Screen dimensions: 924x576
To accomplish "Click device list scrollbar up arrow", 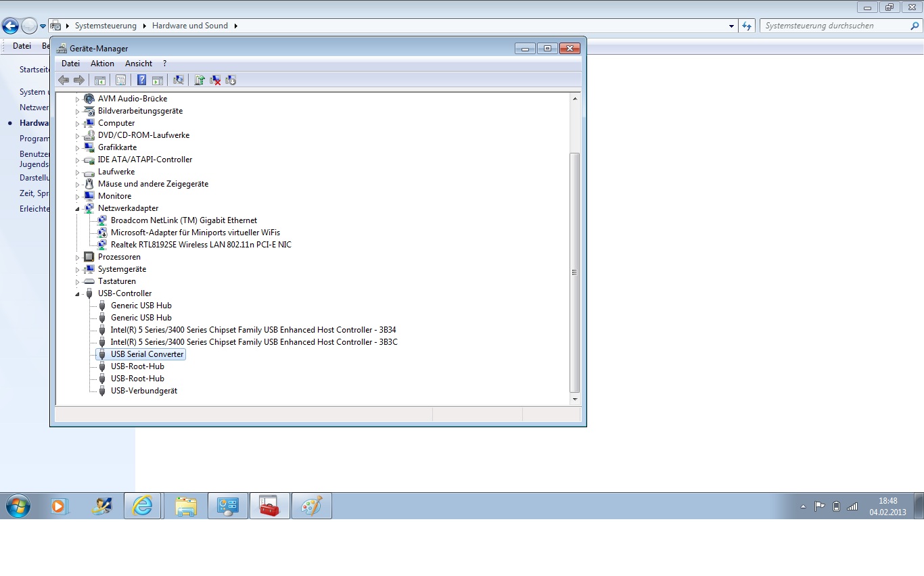I will (575, 99).
